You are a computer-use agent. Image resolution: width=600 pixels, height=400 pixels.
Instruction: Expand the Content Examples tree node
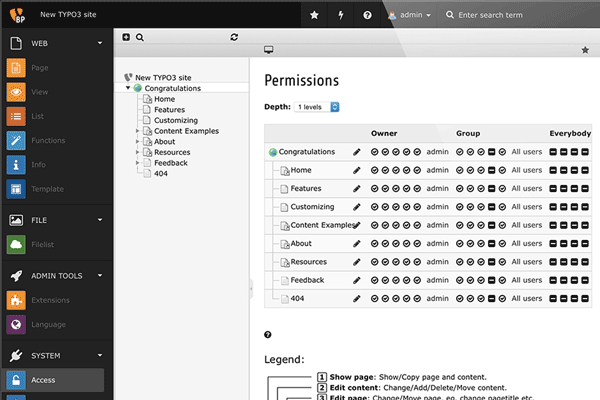[138, 131]
